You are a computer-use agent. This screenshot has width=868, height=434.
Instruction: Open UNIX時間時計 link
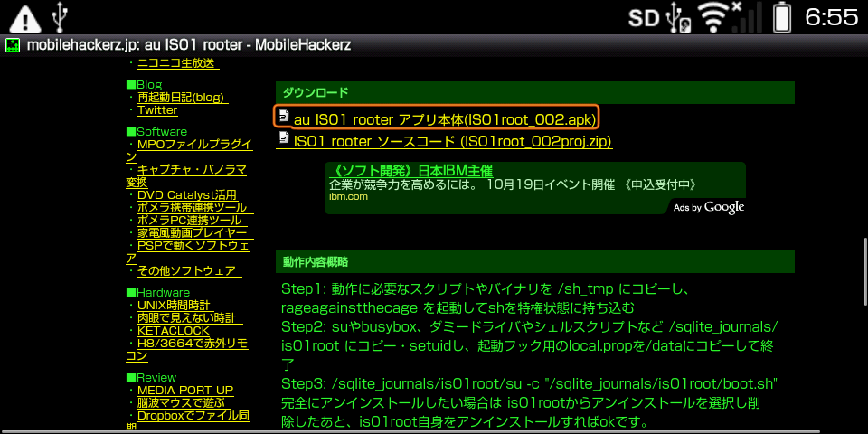[x=174, y=305]
